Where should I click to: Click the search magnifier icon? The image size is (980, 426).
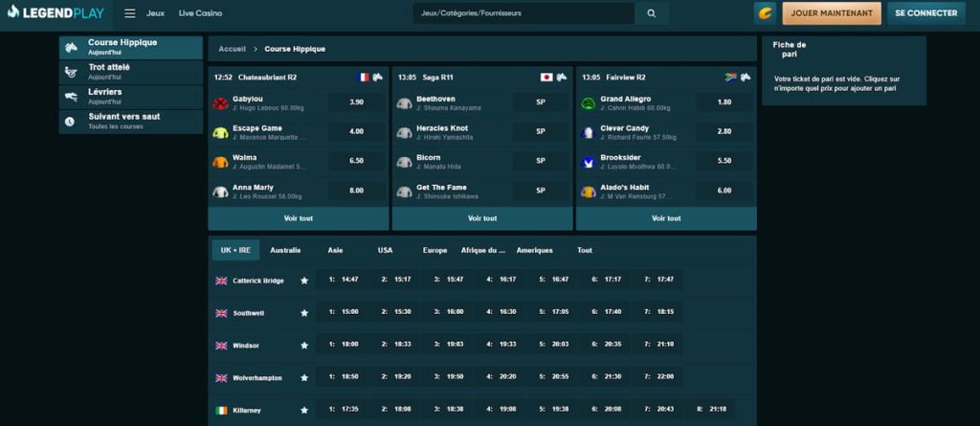[651, 13]
